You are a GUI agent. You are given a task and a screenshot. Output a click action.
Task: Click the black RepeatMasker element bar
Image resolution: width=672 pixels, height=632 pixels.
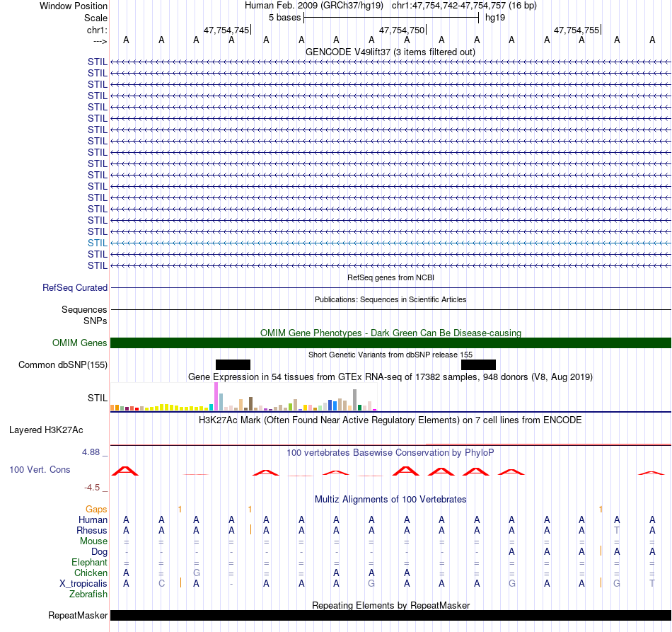390,615
